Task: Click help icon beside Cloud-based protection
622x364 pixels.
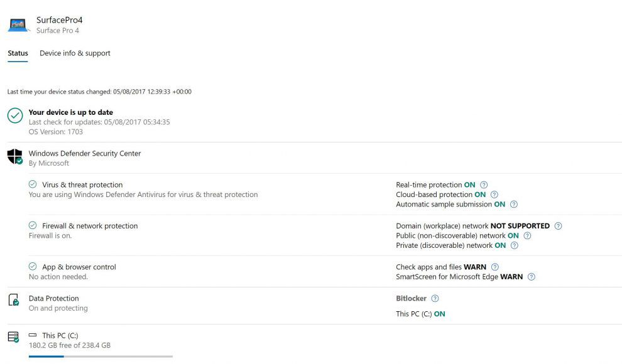Action: pos(494,195)
